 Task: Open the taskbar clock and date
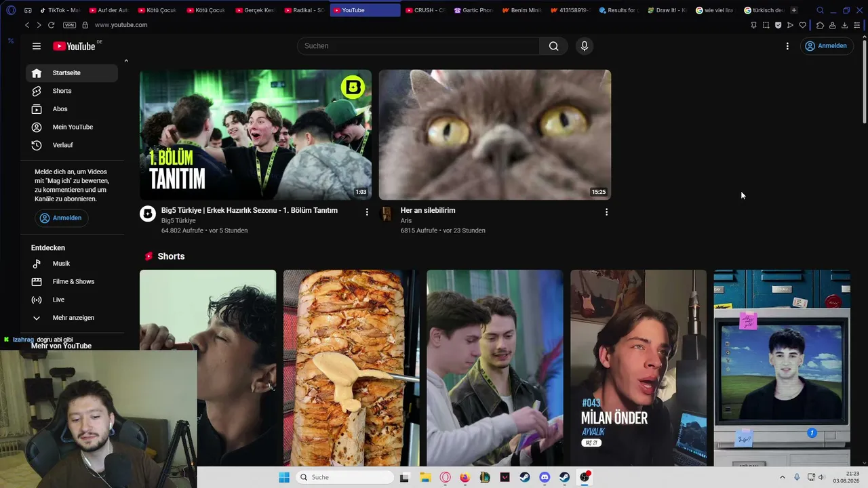tap(847, 477)
